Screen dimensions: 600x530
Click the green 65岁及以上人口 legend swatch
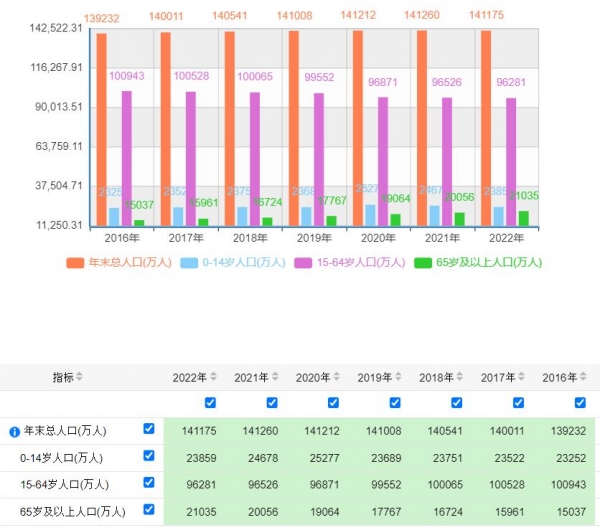422,263
